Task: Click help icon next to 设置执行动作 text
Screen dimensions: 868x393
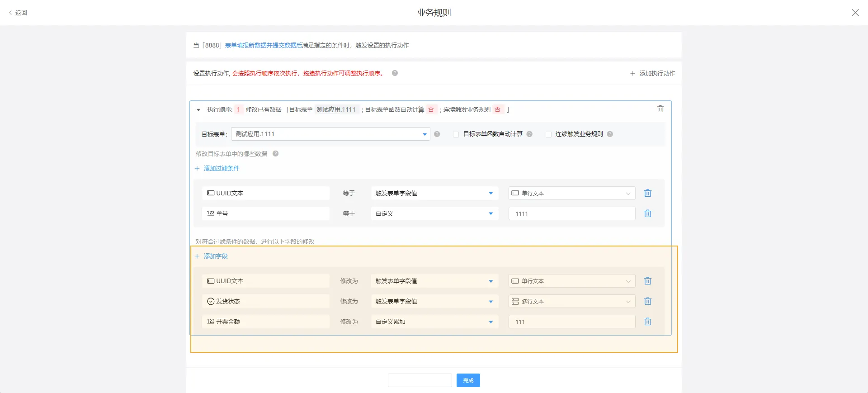Action: pyautogui.click(x=395, y=73)
